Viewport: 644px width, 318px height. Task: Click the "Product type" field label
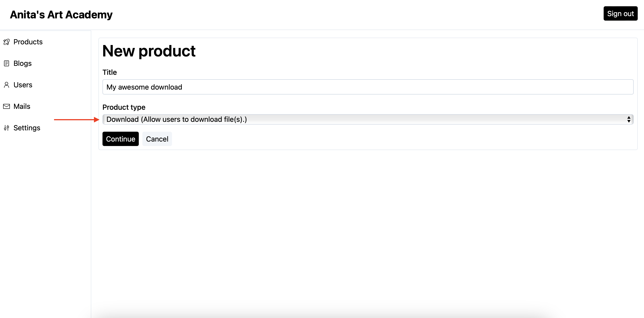124,107
